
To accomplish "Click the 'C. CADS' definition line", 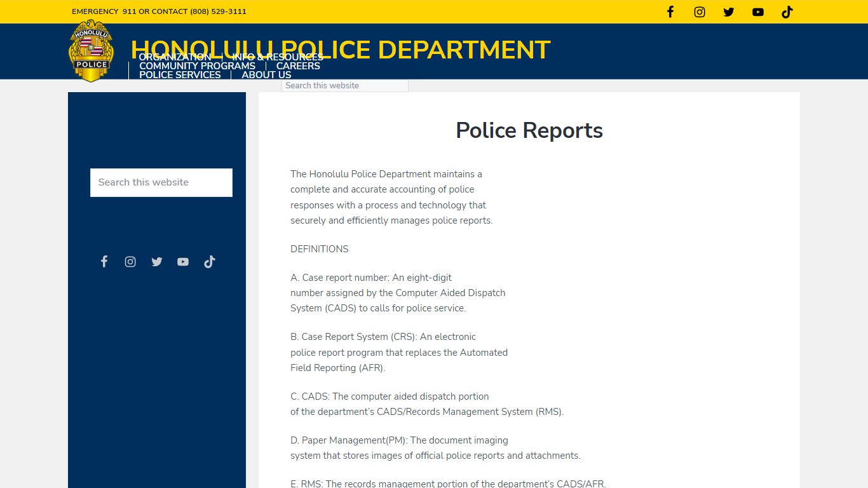I will 390,396.
